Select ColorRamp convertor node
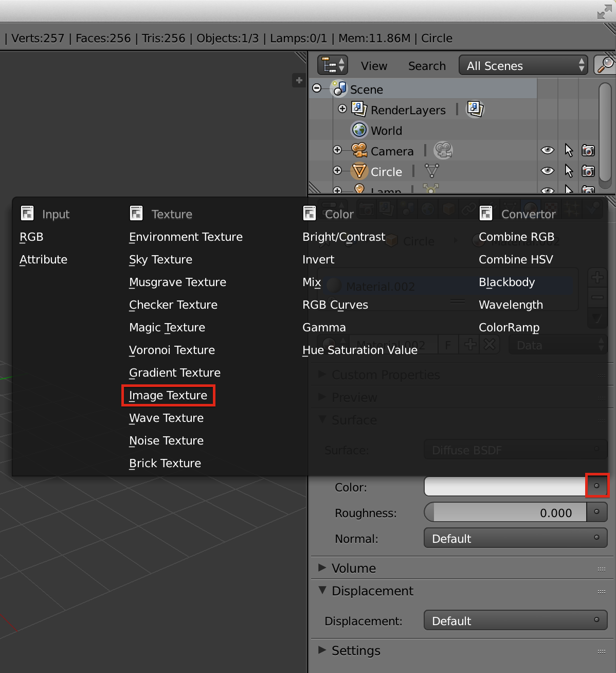This screenshot has width=616, height=673. 509,327
